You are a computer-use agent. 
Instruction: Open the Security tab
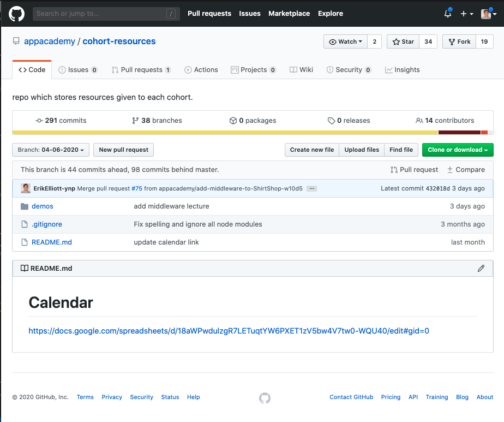click(349, 70)
